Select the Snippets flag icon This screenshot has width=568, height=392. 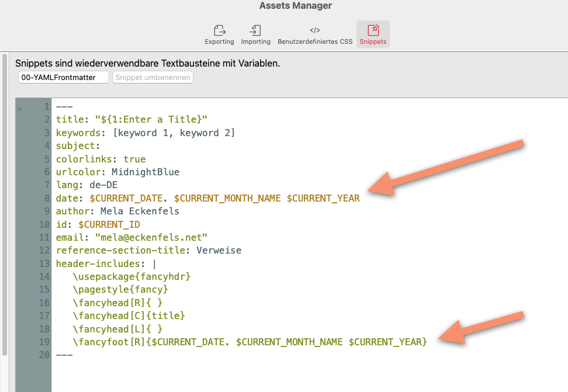[373, 30]
